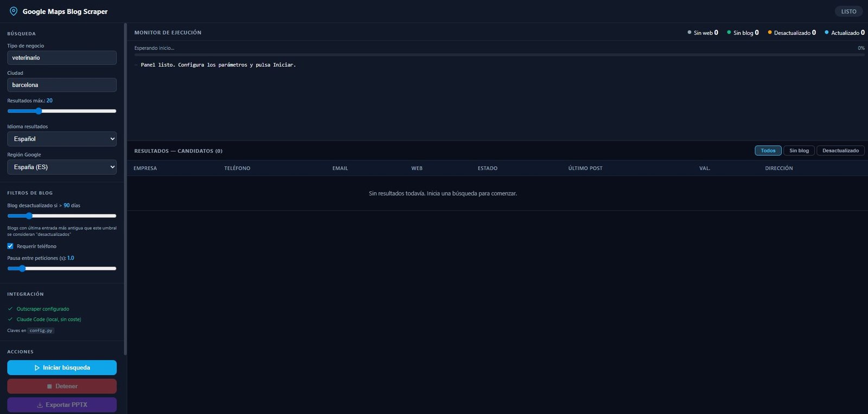This screenshot has height=414, width=868.
Task: Click the TELÉFONO column header
Action: 238,169
